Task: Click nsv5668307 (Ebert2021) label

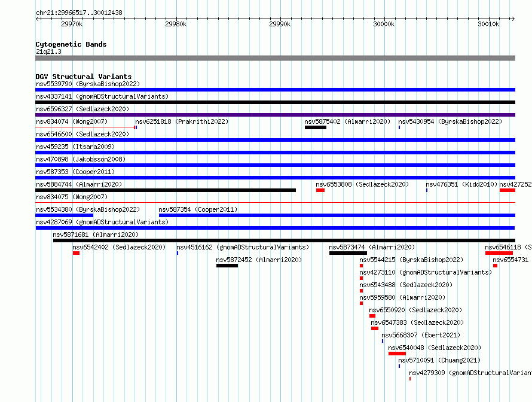Action: point(421,335)
